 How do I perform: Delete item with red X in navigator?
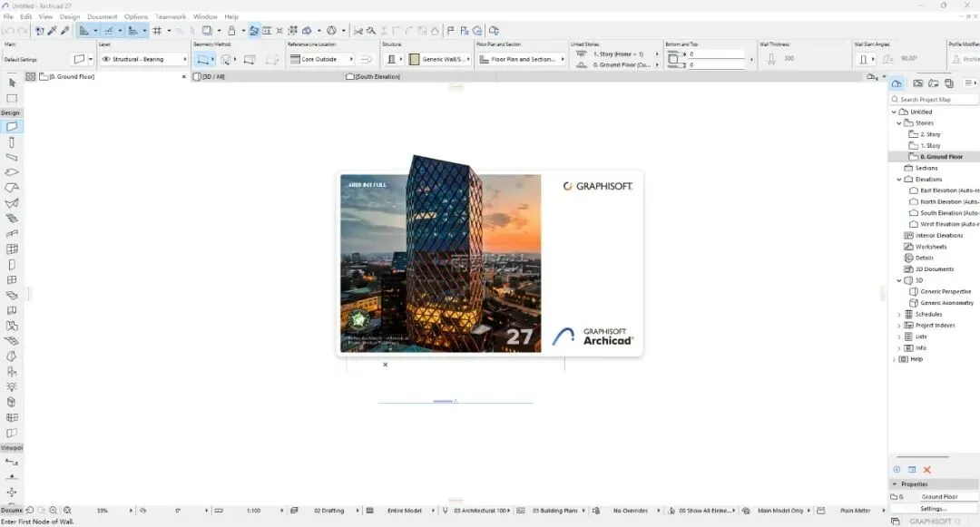(926, 470)
